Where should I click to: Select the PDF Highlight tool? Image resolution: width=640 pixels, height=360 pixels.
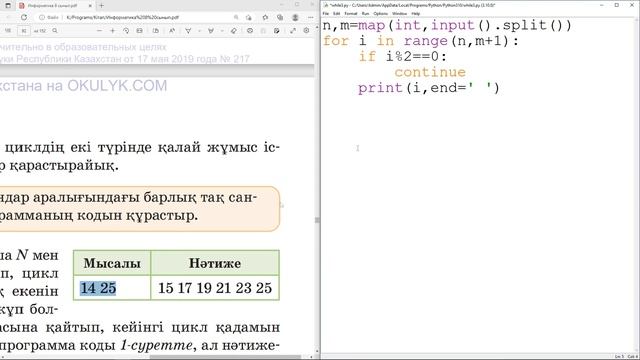click(x=211, y=31)
